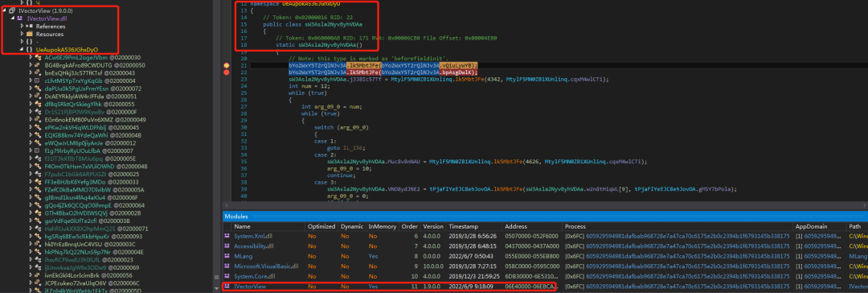Image resolution: width=868 pixels, height=293 pixels.
Task: Click class icon beside gxrVdFqe0iUfTe2cfl
Action: [x=39, y=221]
